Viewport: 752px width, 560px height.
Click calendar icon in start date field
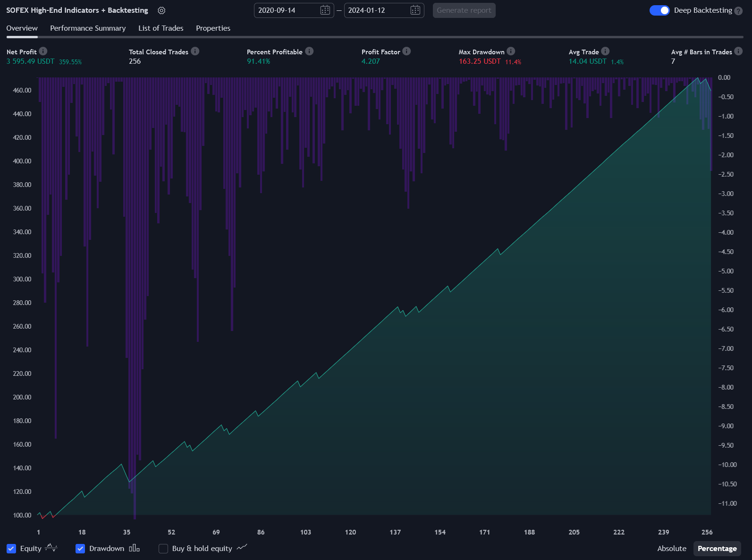pyautogui.click(x=325, y=10)
